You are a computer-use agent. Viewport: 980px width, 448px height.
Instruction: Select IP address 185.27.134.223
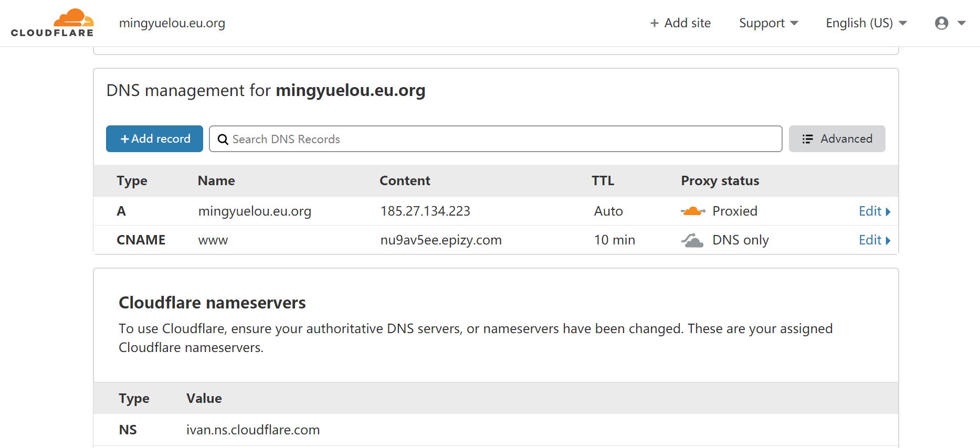pyautogui.click(x=425, y=211)
